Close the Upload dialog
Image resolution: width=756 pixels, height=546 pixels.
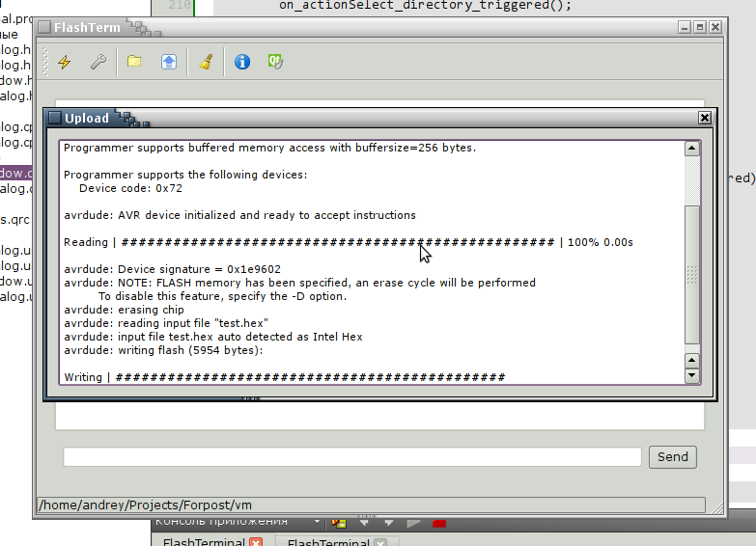tap(705, 118)
